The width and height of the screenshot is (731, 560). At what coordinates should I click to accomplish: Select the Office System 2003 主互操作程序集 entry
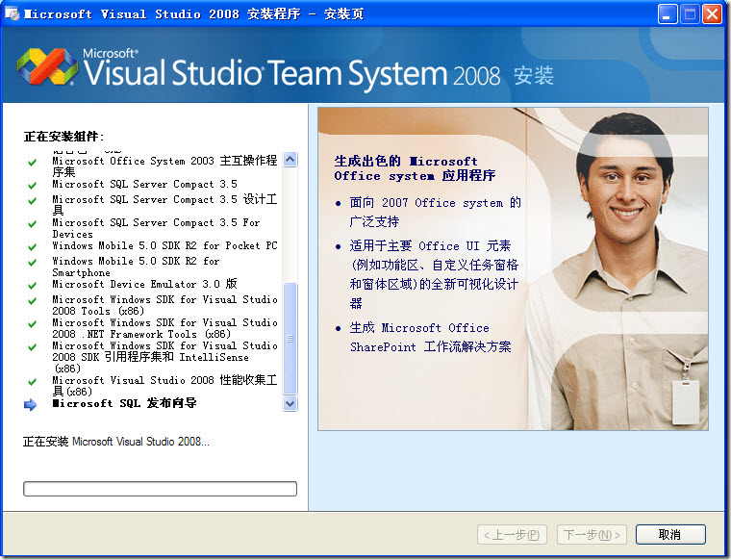coord(165,166)
